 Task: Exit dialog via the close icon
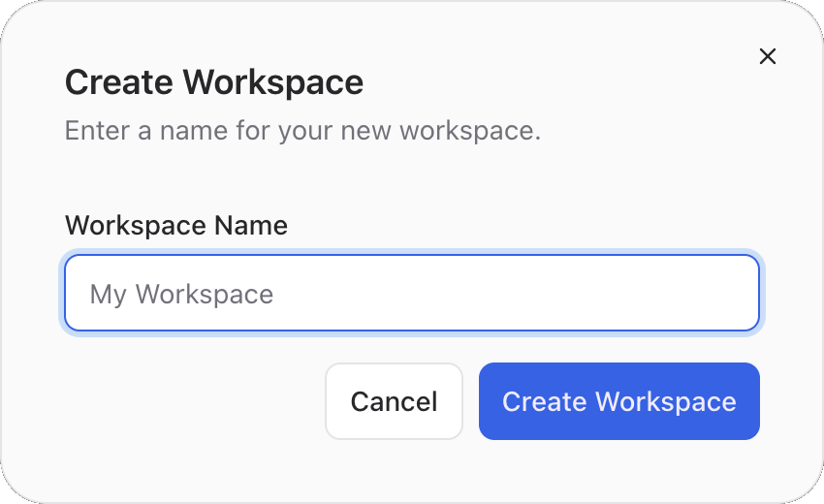(767, 56)
